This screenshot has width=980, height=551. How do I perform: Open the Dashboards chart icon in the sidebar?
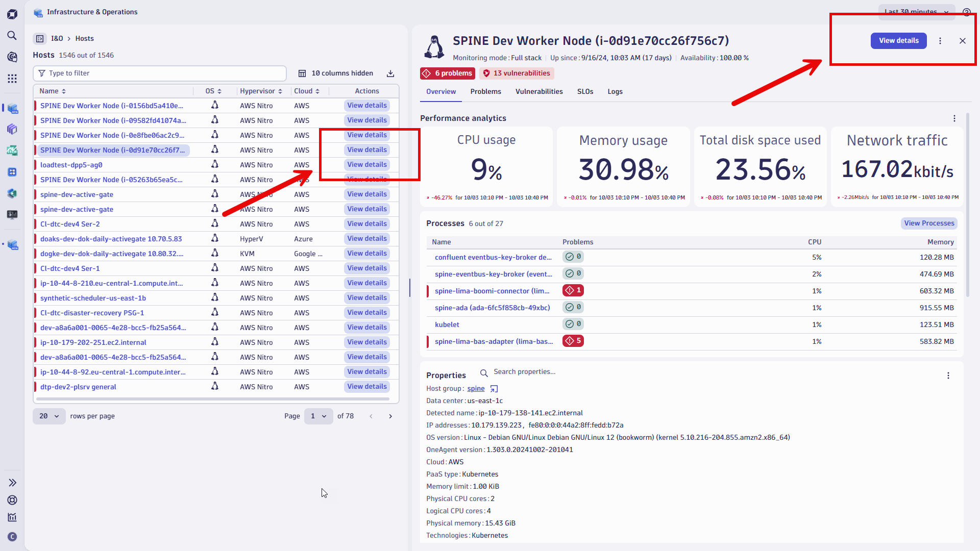coord(12,517)
